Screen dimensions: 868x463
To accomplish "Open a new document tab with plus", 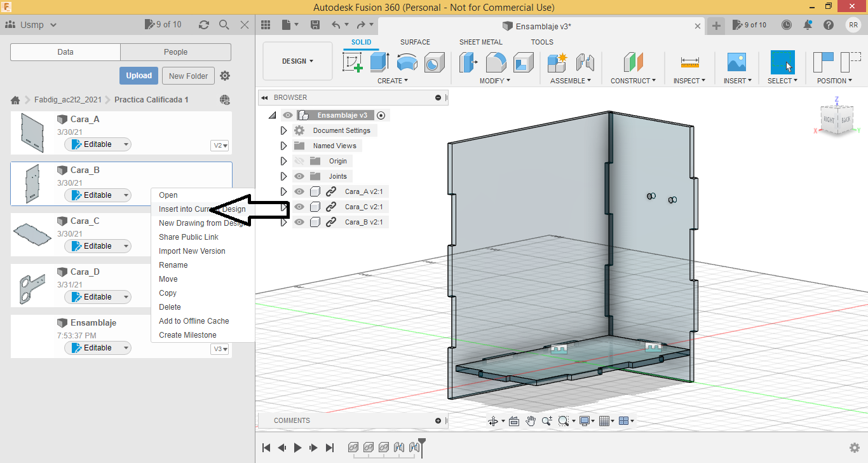I will tap(716, 25).
